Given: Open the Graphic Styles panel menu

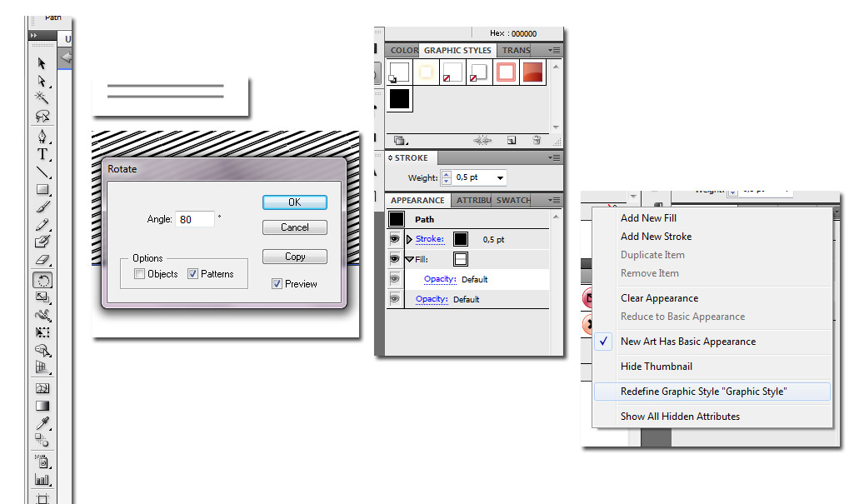Looking at the screenshot, I should point(554,50).
